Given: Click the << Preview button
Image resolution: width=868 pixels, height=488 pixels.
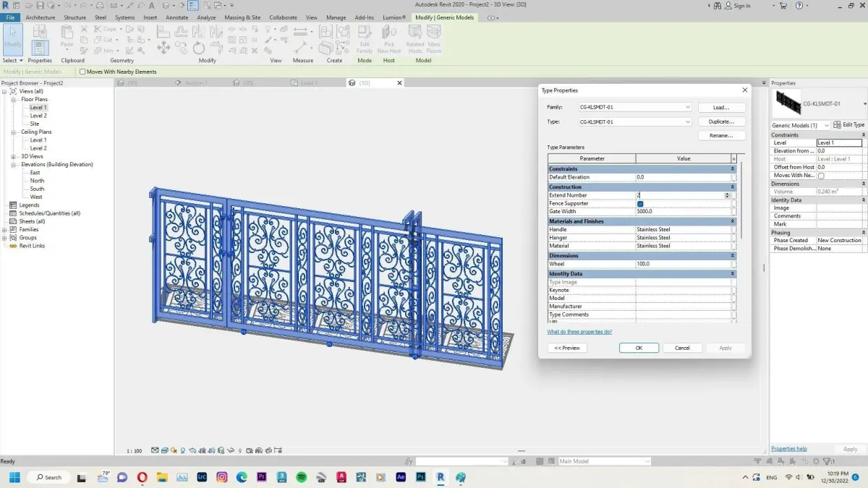Looking at the screenshot, I should pyautogui.click(x=567, y=348).
